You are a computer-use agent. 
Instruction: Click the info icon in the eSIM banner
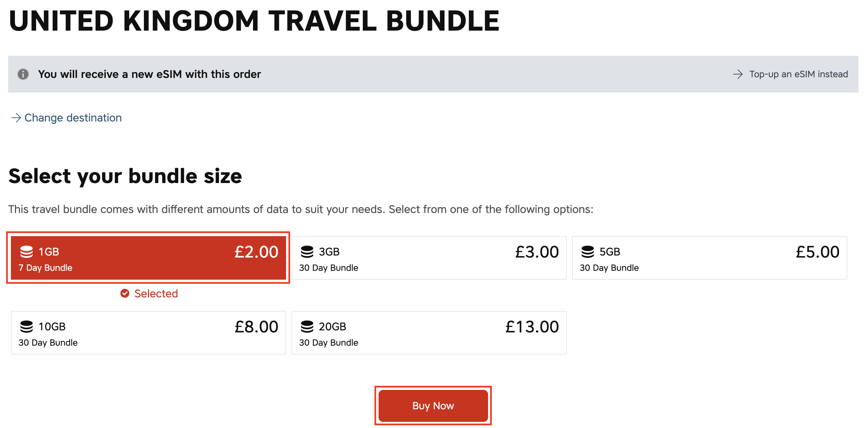tap(23, 74)
